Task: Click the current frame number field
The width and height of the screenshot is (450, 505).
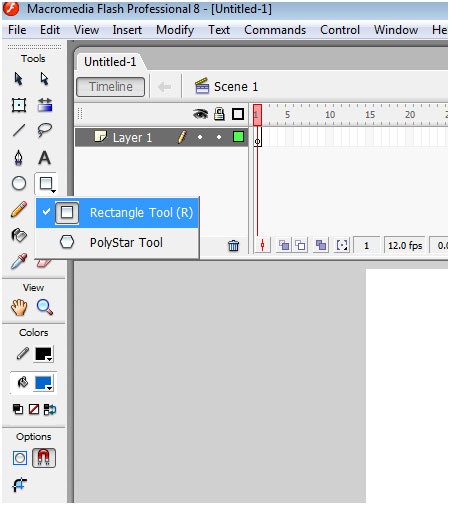Action: [x=366, y=246]
